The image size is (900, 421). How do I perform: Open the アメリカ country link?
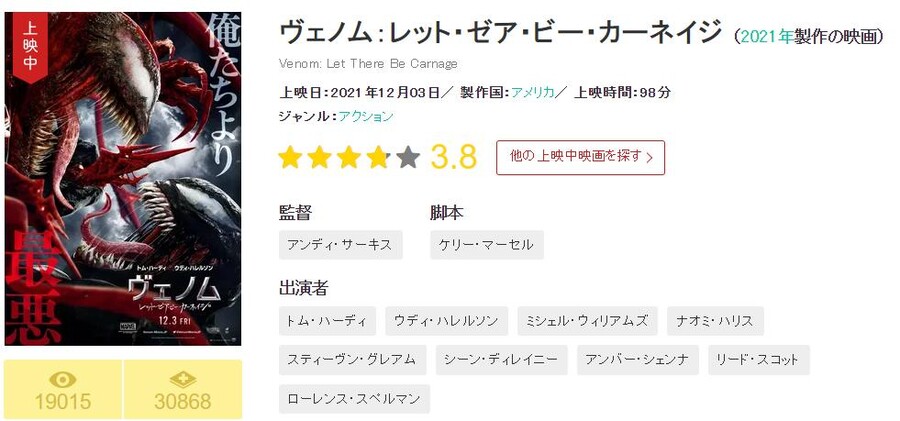[533, 92]
